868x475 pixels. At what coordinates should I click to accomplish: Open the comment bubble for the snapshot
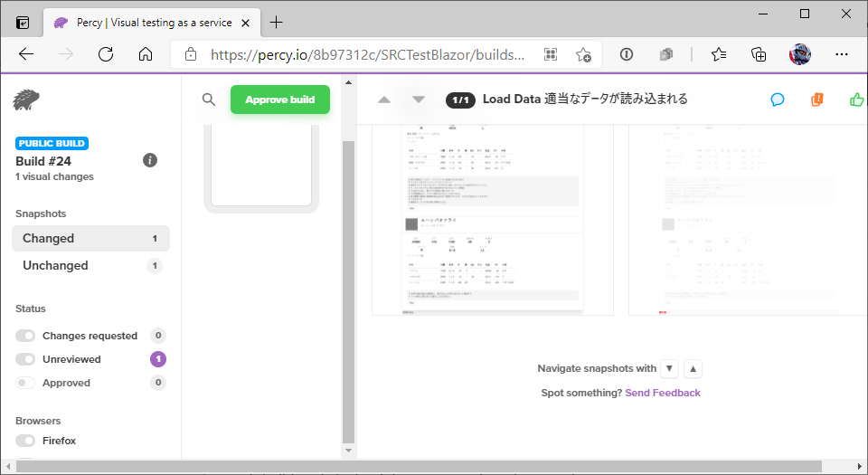(x=778, y=100)
